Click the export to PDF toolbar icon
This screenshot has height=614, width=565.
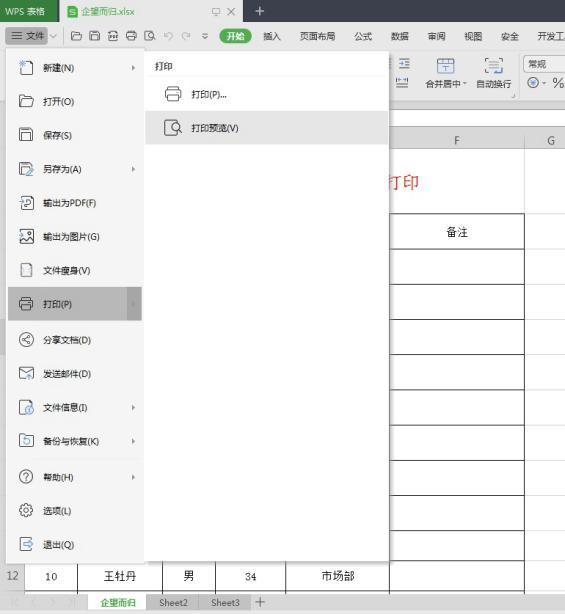pos(113,36)
